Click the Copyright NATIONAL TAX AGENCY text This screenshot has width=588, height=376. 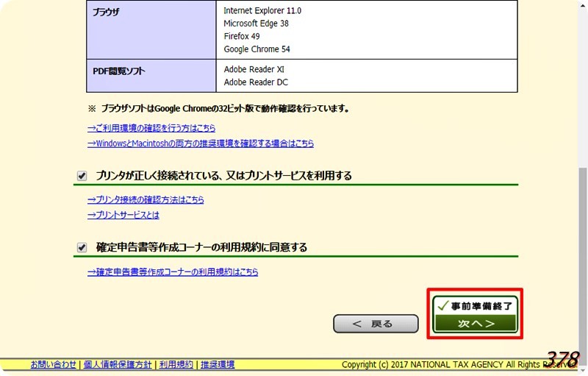tap(459, 364)
